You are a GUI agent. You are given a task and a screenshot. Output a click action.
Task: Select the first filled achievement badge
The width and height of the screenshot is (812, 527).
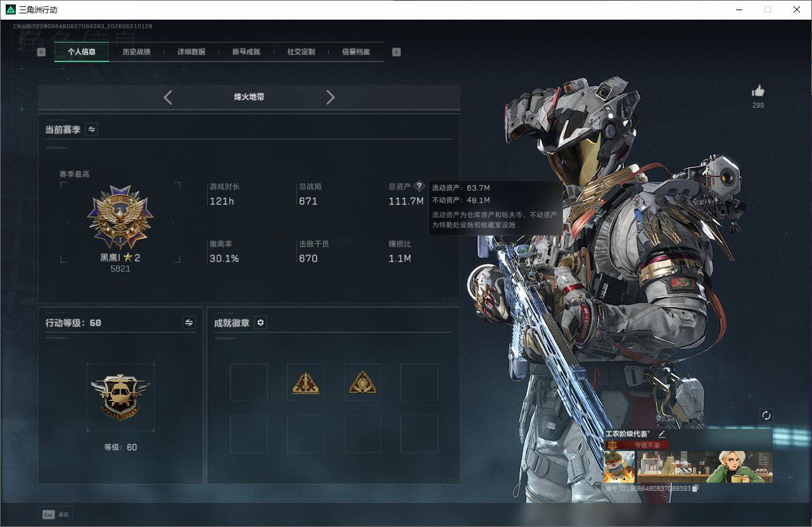(x=305, y=382)
